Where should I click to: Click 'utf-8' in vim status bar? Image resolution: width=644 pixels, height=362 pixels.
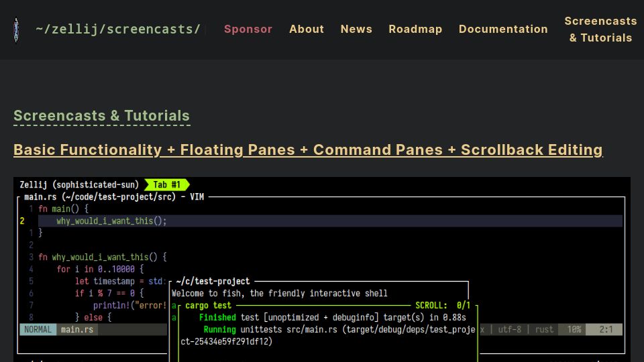point(509,330)
